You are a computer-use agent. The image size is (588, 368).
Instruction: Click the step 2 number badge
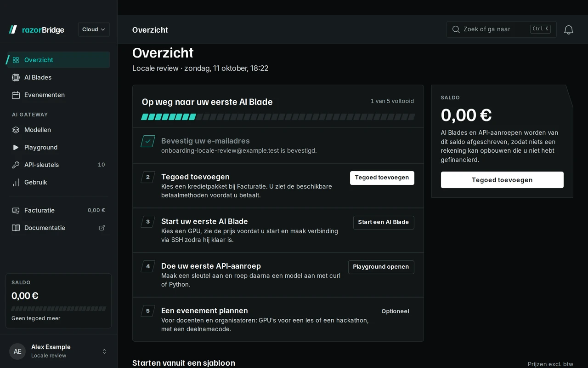pyautogui.click(x=148, y=177)
